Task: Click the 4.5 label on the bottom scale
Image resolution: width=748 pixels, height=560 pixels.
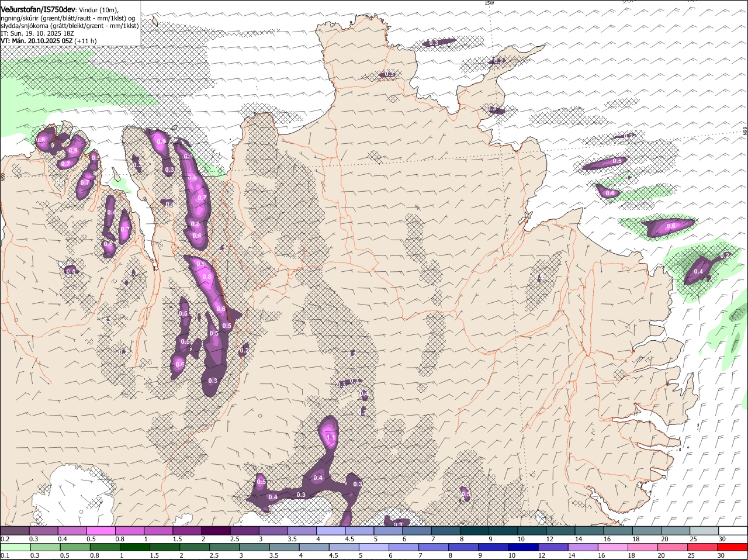Action: 334,555
